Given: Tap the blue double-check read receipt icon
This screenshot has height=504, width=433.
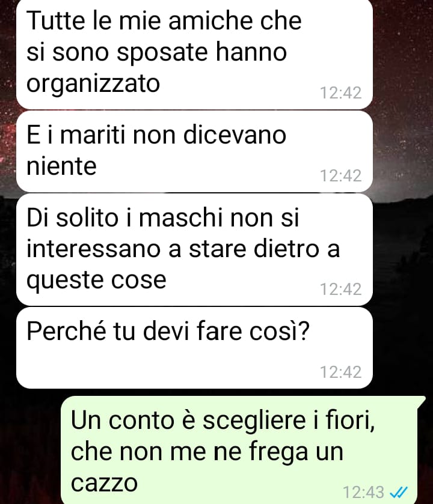Looking at the screenshot, I should pyautogui.click(x=399, y=491).
